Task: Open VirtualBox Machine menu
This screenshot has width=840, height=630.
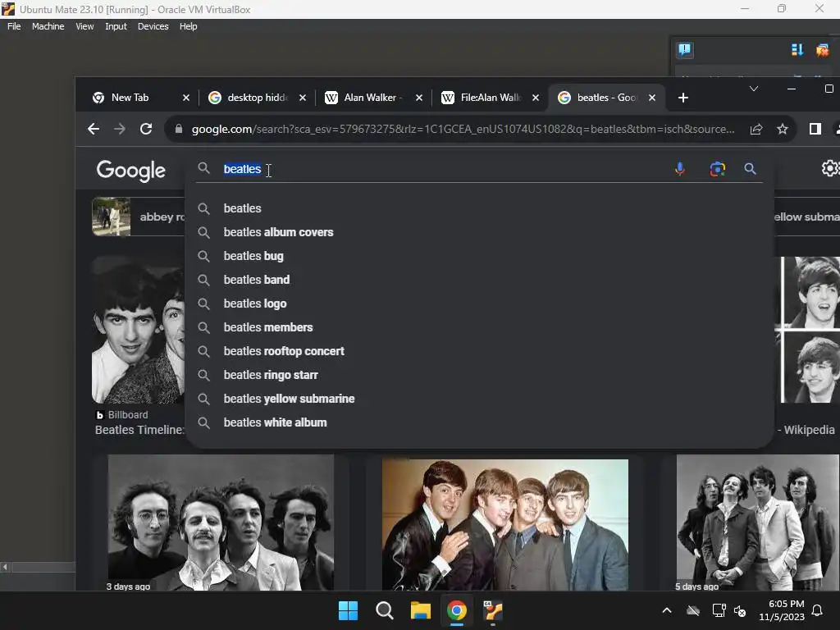Action: coord(48,26)
